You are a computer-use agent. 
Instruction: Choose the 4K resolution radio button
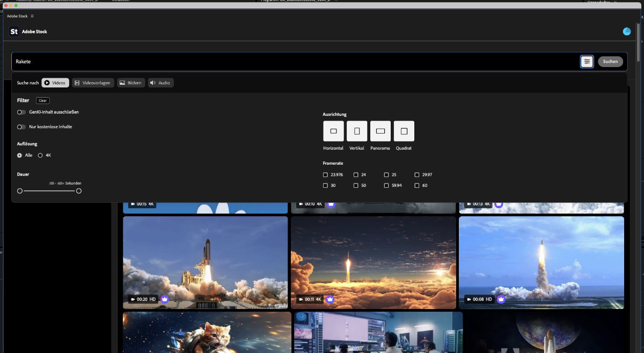pos(40,156)
